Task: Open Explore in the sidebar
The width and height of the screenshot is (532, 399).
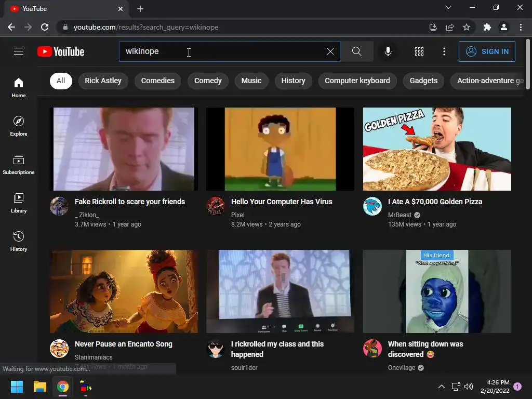Action: click(x=19, y=126)
